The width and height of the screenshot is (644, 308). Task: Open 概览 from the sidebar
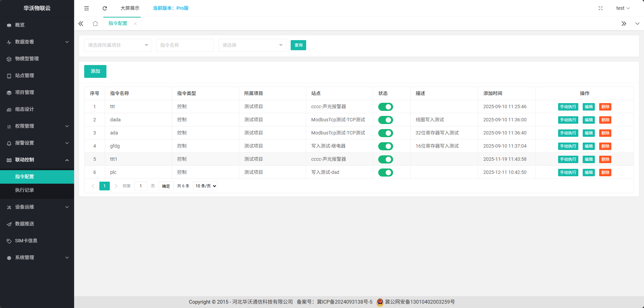click(x=20, y=25)
